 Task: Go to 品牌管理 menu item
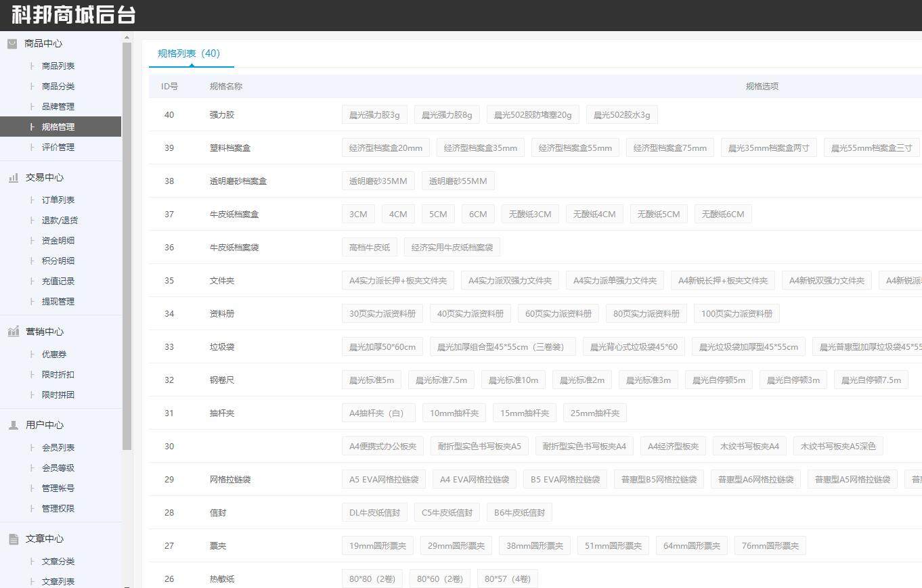pos(58,107)
